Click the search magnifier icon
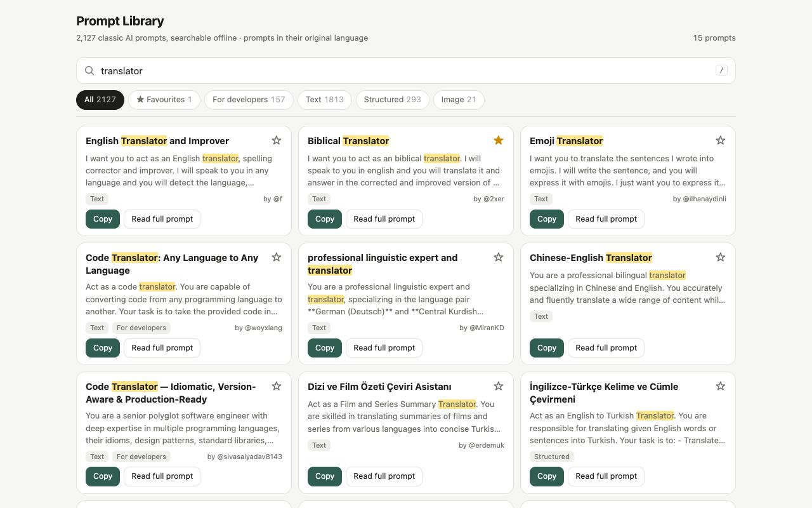812x508 pixels. [x=90, y=70]
